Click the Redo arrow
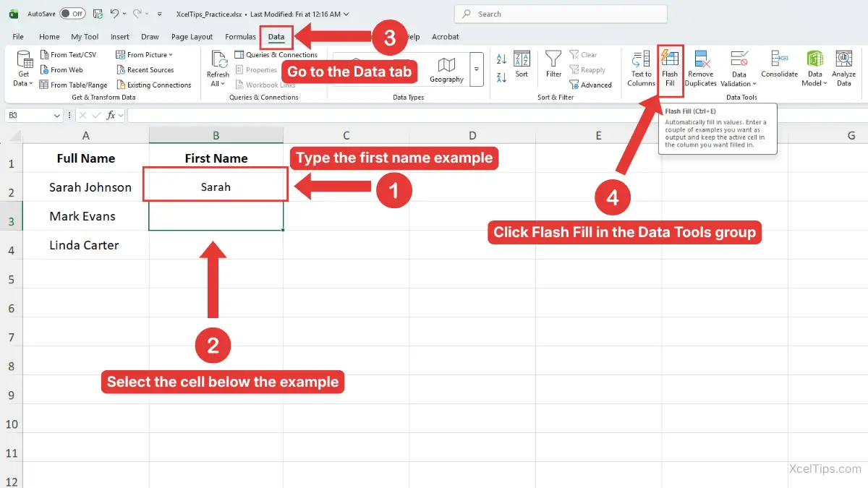Image resolution: width=868 pixels, height=488 pixels. 137,14
